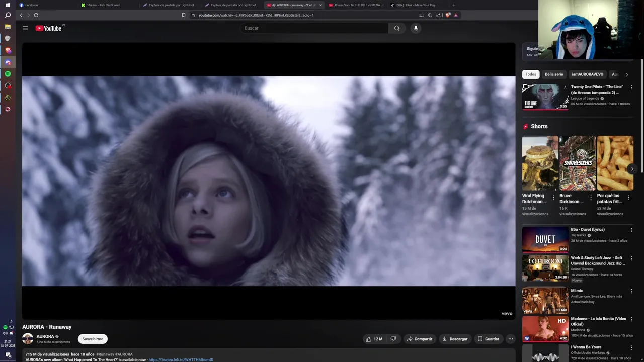The height and width of the screenshot is (362, 644).
Task: Open Windows search from the taskbar
Action: (8, 15)
